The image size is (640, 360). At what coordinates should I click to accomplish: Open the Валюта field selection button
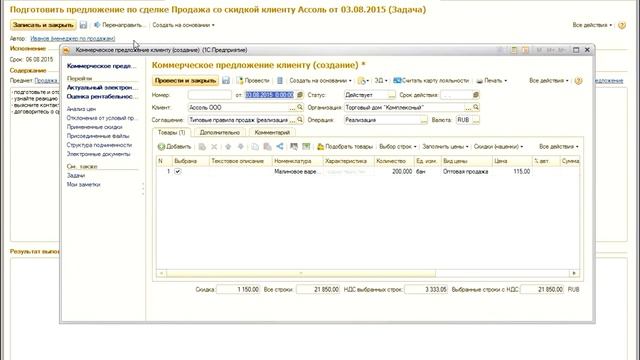tap(476, 120)
